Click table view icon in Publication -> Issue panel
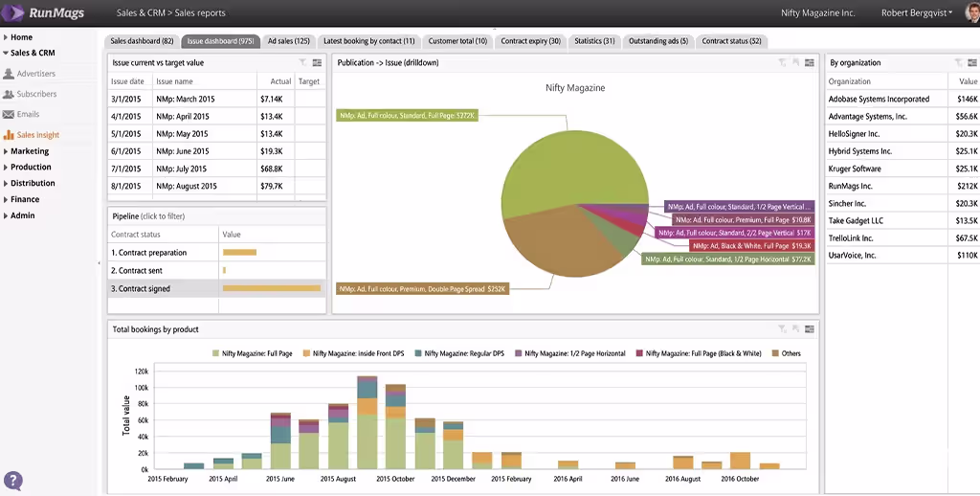The height and width of the screenshot is (496, 980). 810,62
